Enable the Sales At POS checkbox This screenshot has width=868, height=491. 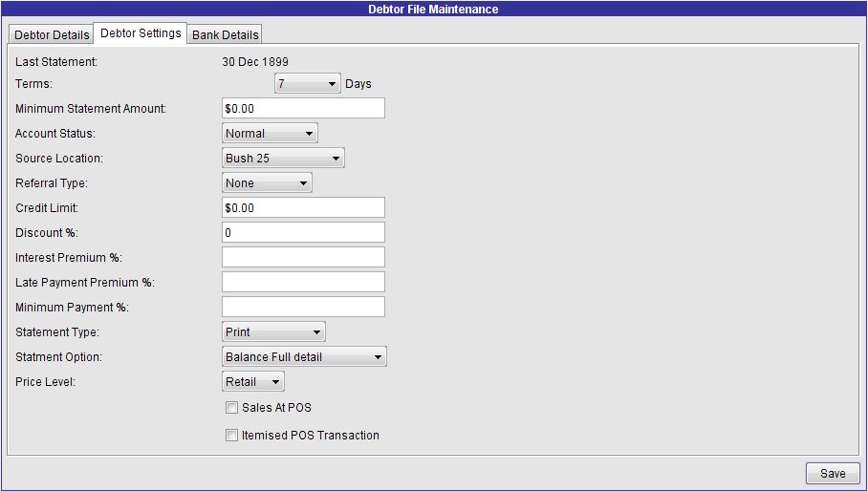[x=231, y=408]
